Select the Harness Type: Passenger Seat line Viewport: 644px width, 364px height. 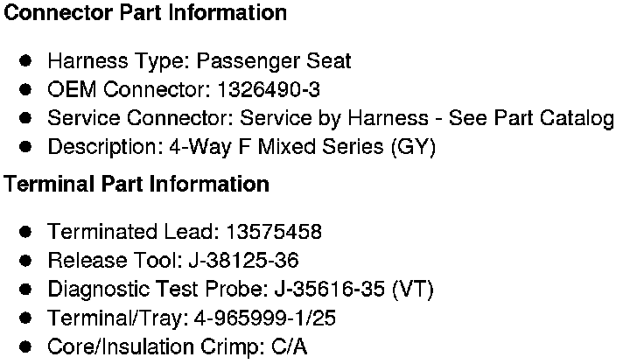tap(199, 61)
